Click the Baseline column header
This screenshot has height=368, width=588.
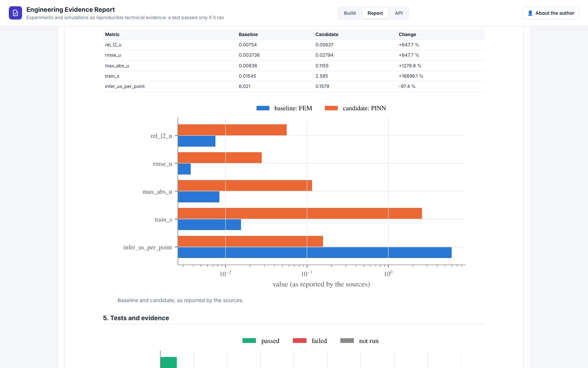coord(248,34)
